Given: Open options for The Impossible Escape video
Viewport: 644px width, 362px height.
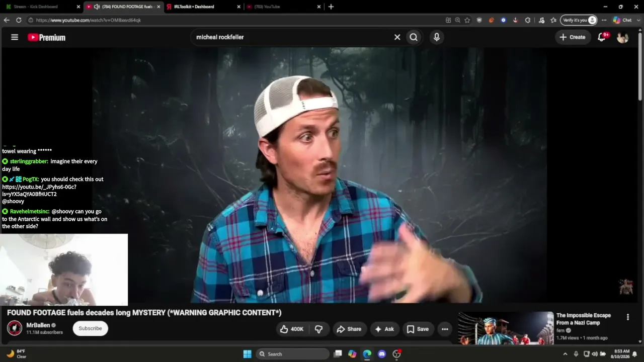Looking at the screenshot, I should click(627, 317).
